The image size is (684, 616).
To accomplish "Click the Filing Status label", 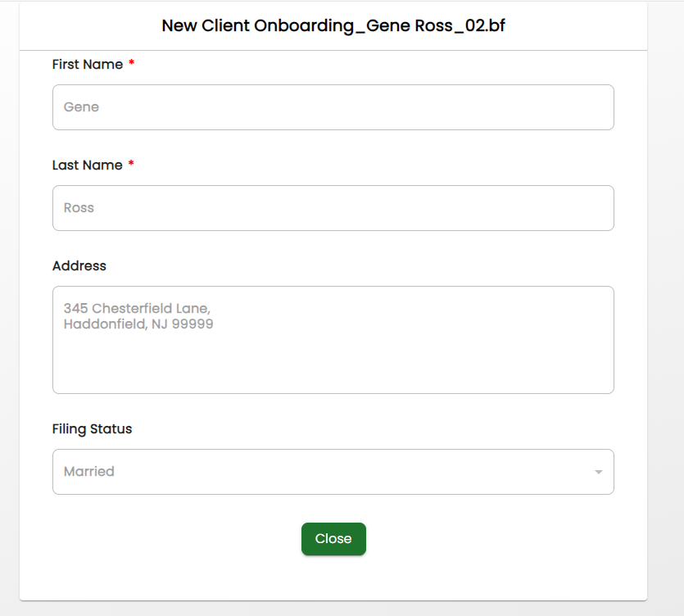I will tap(92, 429).
